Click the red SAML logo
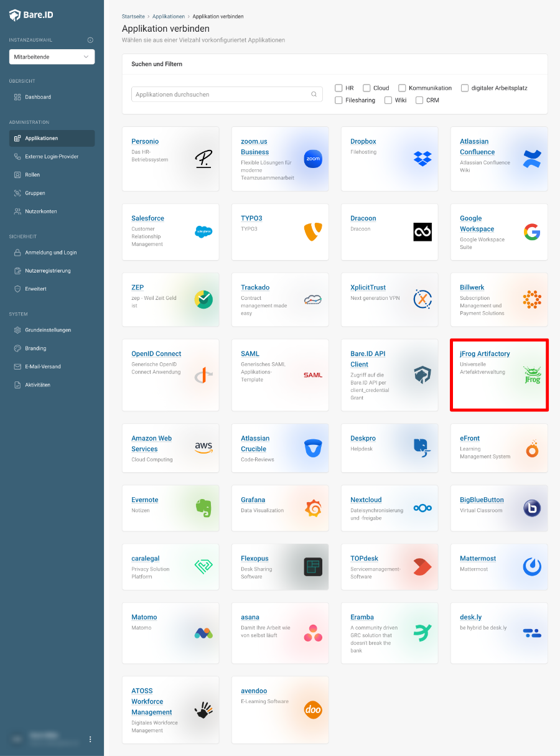This screenshot has height=756, width=560. pos(313,375)
